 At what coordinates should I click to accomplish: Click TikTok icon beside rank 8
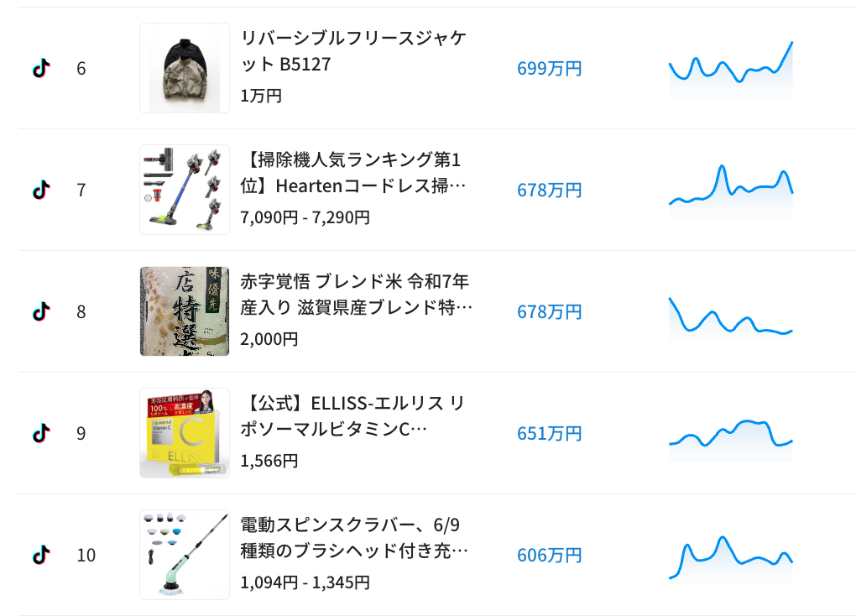(41, 311)
